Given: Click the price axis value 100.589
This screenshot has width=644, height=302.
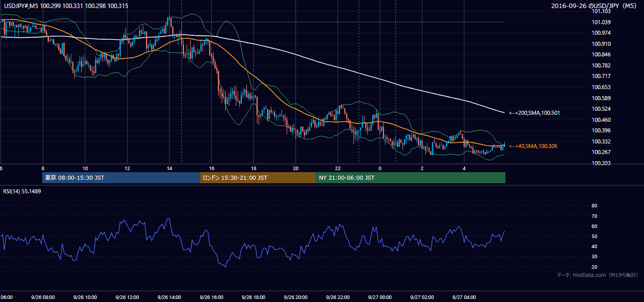Looking at the screenshot, I should tap(601, 98).
